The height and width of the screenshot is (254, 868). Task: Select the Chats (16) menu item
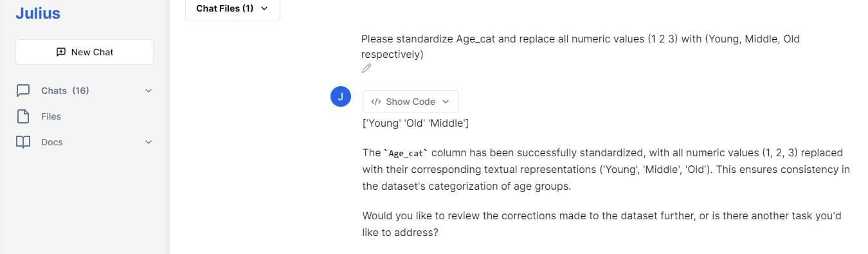point(84,91)
